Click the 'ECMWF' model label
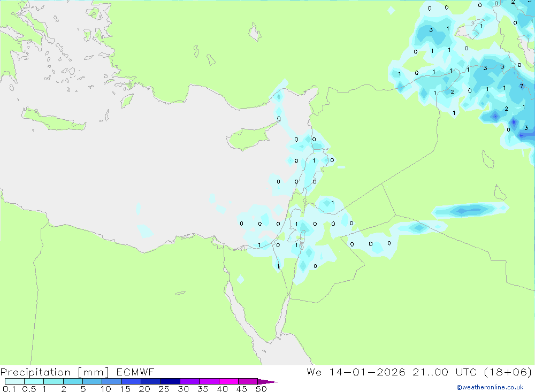The height and width of the screenshot is (392, 535). (135, 372)
